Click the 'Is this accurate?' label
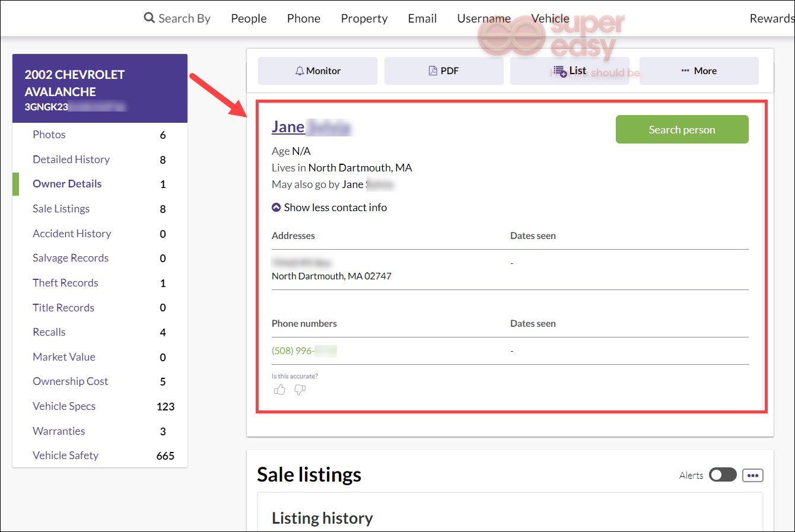Screen dimensions: 795x532 295,376
